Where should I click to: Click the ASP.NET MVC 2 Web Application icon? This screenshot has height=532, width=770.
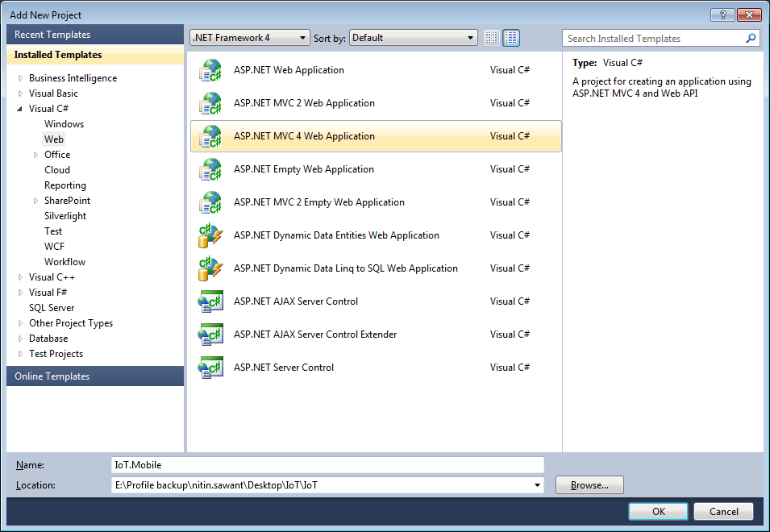pos(210,103)
